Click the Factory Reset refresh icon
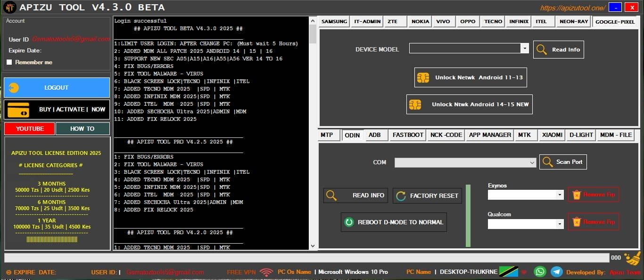Viewport: 644px width, 280px height. [401, 195]
